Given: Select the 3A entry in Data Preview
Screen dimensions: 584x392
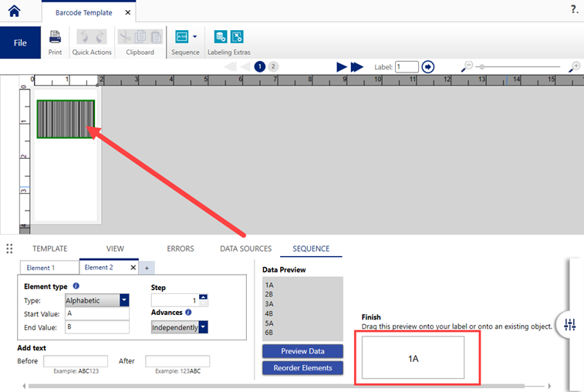Looking at the screenshot, I should point(269,304).
